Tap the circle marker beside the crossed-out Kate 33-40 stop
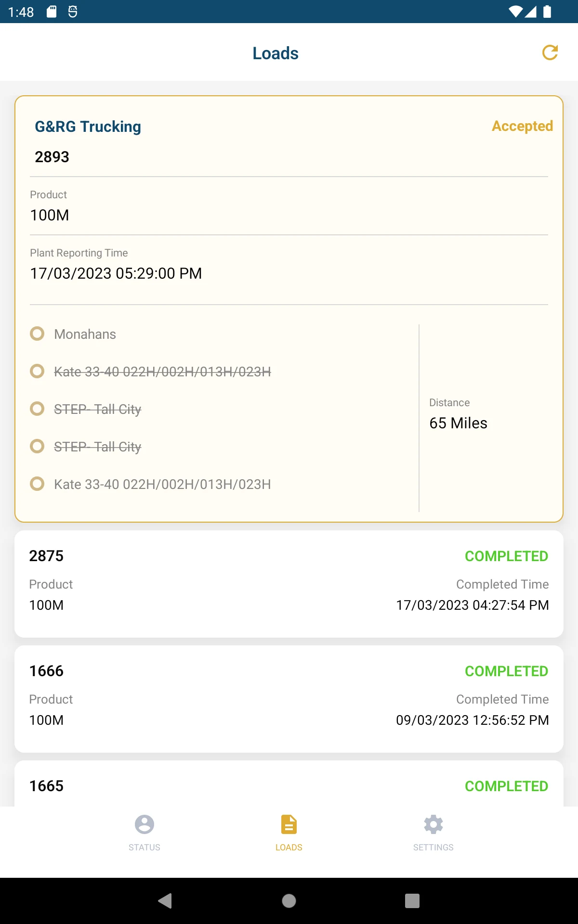578x924 pixels. click(37, 371)
